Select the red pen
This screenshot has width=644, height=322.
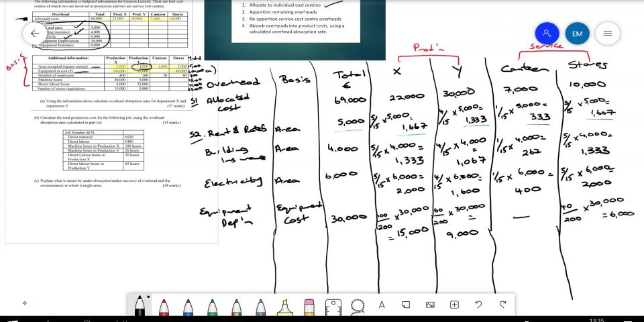[x=164, y=306]
